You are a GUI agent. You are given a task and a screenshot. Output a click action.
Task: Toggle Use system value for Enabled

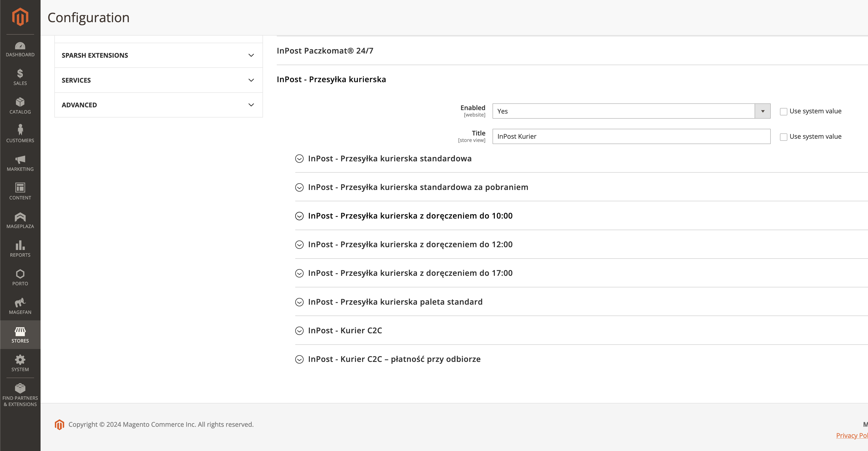tap(783, 112)
